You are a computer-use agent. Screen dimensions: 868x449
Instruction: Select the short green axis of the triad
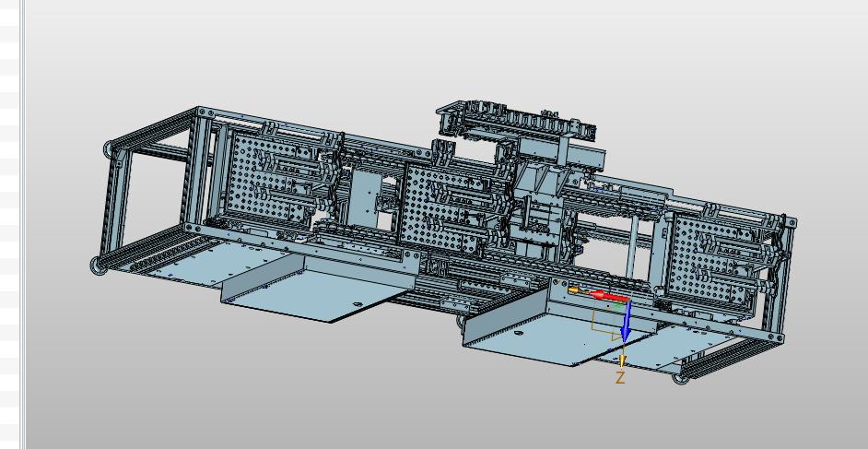[x=616, y=305]
